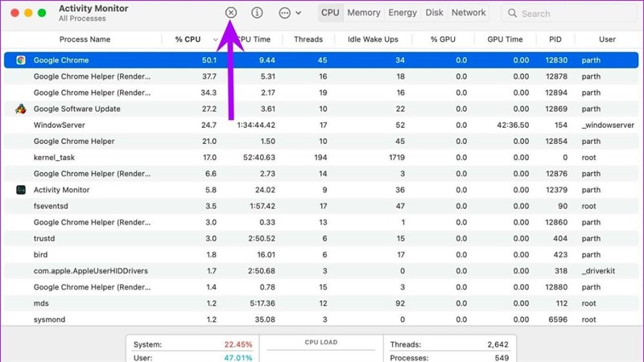644x362 pixels.
Task: Open the process info (i) toolbar icon
Action: 257,13
